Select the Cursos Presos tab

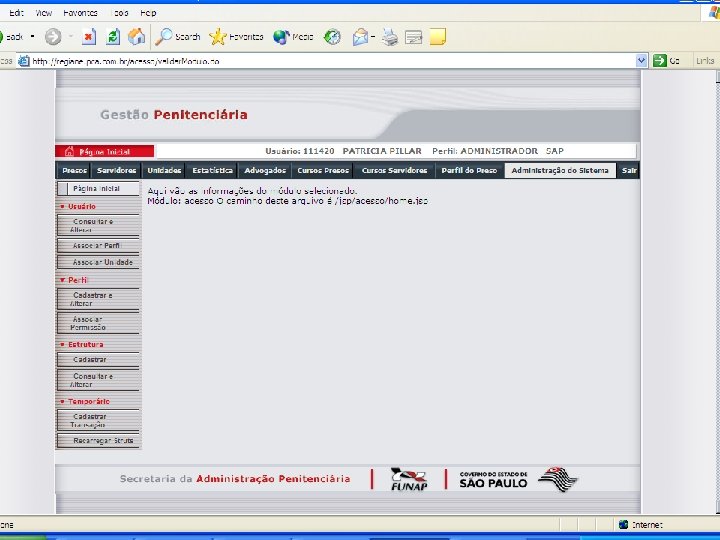(x=323, y=170)
